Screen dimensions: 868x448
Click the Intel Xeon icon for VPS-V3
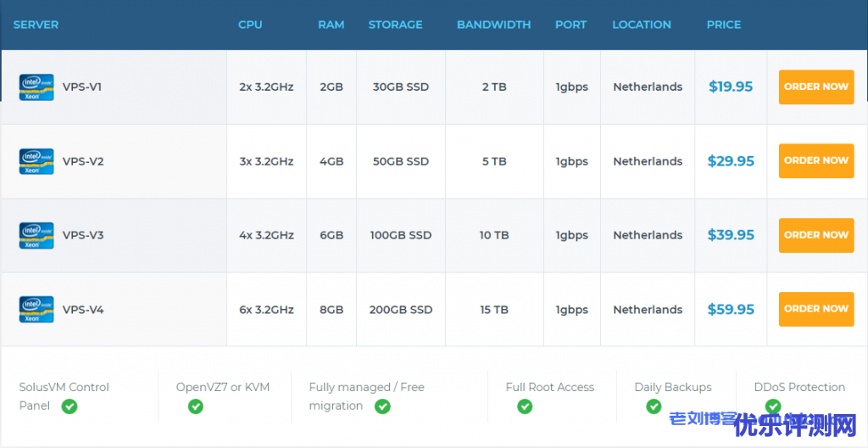[36, 236]
